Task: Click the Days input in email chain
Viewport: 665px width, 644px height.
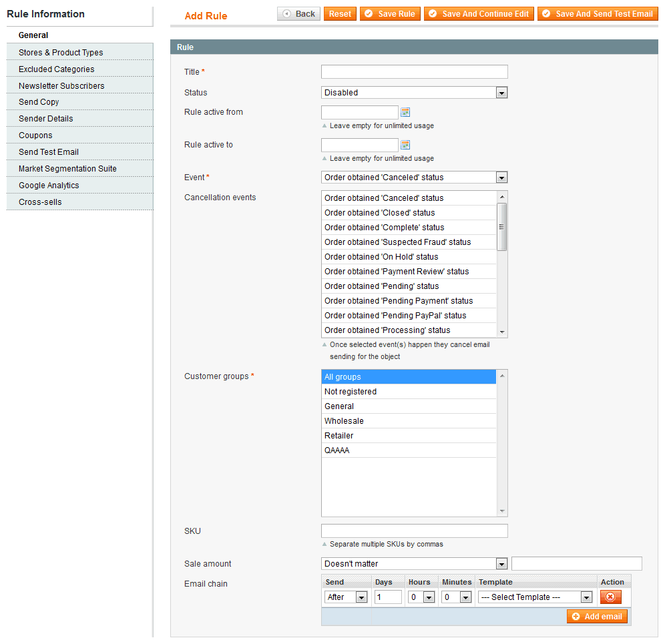Action: pyautogui.click(x=388, y=597)
